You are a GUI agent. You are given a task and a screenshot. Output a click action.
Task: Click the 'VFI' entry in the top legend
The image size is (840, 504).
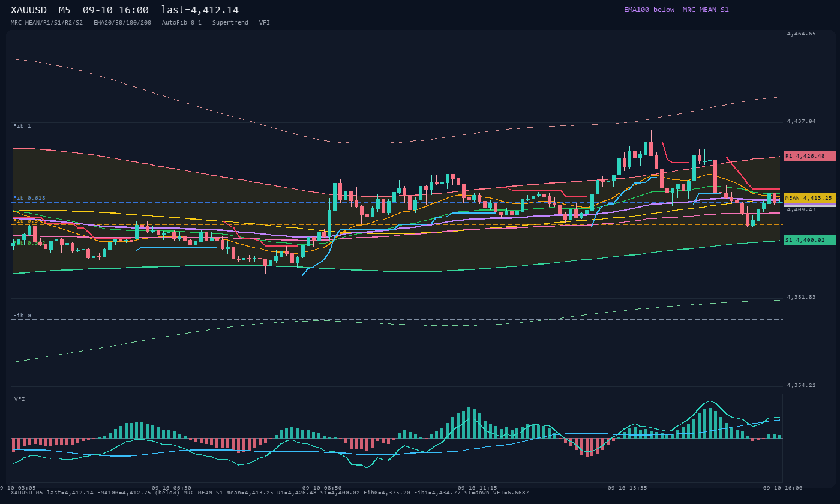[x=265, y=23]
